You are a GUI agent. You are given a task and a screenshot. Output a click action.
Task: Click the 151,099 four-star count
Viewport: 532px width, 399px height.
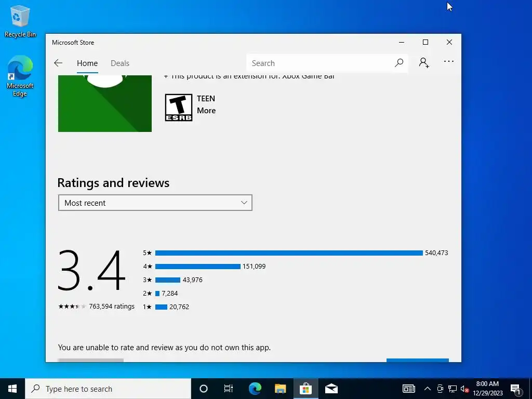pos(254,267)
